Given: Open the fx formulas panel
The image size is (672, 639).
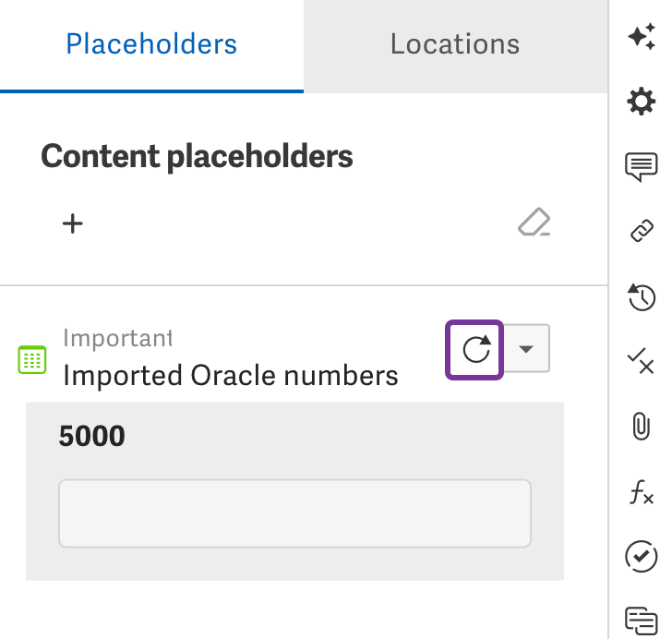Looking at the screenshot, I should (642, 492).
